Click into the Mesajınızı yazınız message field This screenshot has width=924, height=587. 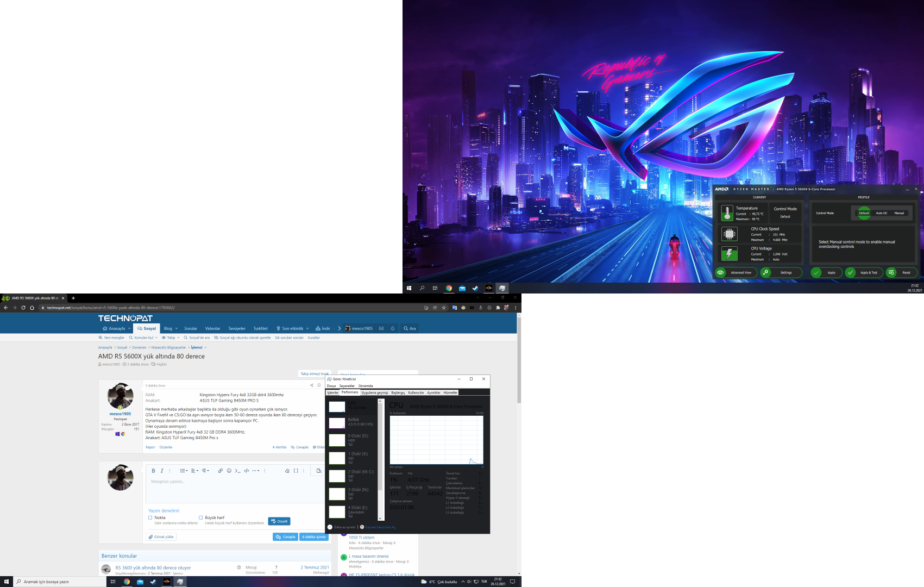coord(235,490)
